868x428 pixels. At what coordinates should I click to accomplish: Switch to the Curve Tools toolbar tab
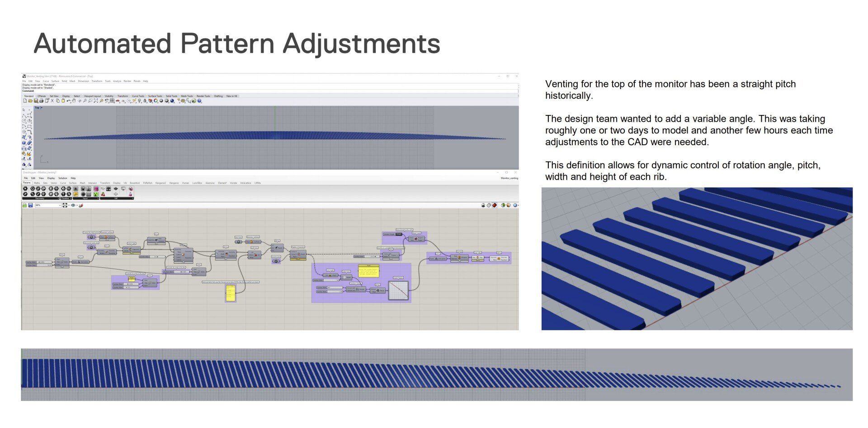(138, 96)
